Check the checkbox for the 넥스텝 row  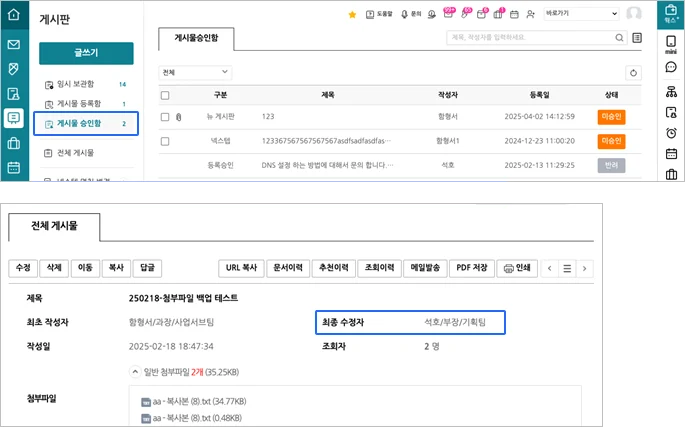[165, 141]
